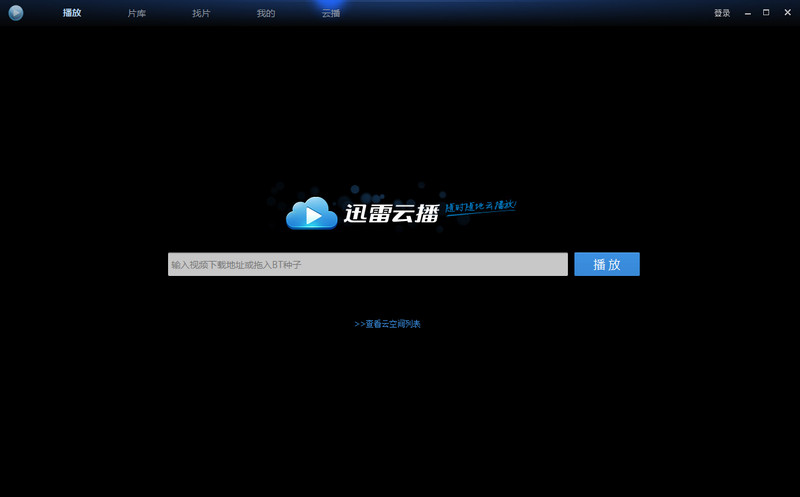This screenshot has height=497, width=800.
Task: Click the blue 播放 button
Action: [607, 264]
